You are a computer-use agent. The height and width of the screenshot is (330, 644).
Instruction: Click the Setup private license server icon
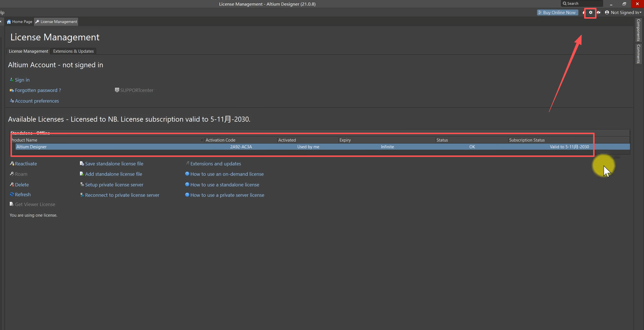click(82, 185)
